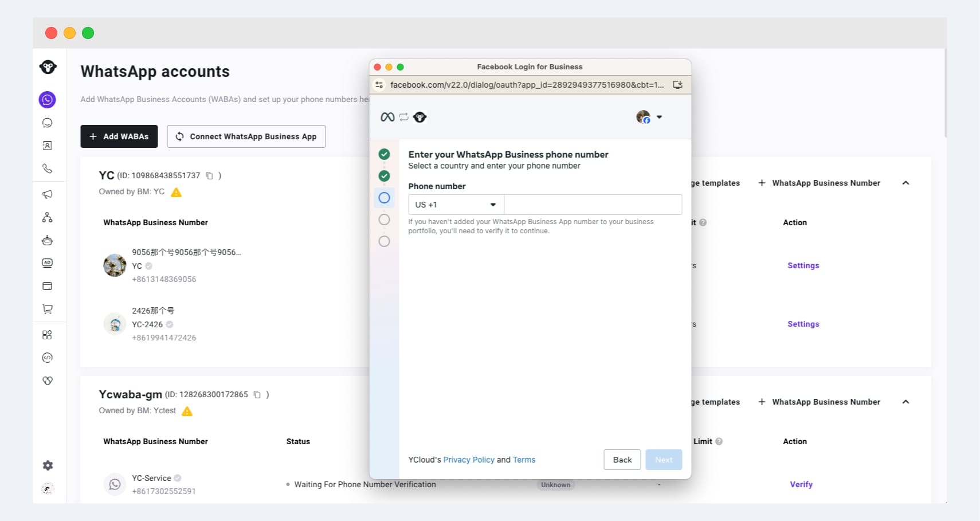980x521 pixels.
Task: Open Settings for the YC-2426 number
Action: (x=803, y=324)
